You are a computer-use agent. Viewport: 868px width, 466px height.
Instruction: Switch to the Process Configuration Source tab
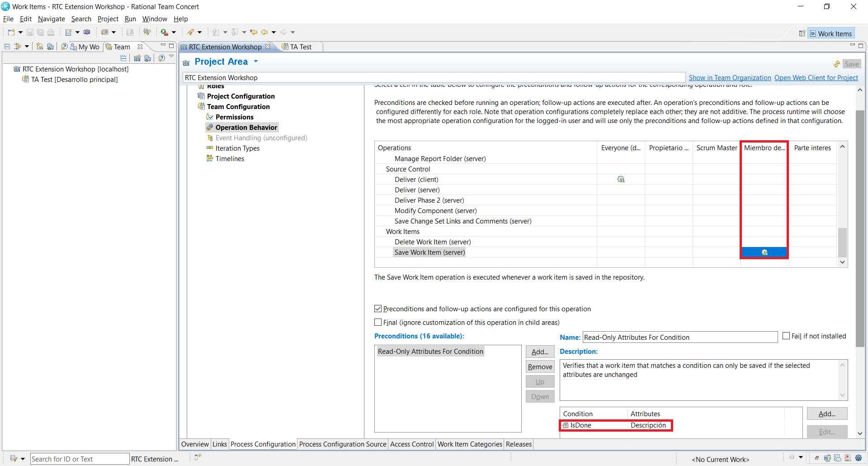(343, 444)
